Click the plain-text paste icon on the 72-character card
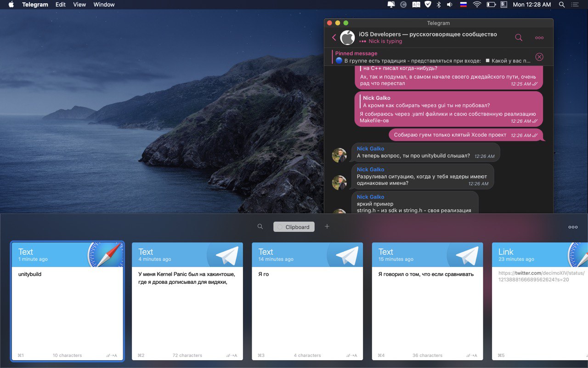588x368 pixels. click(232, 355)
